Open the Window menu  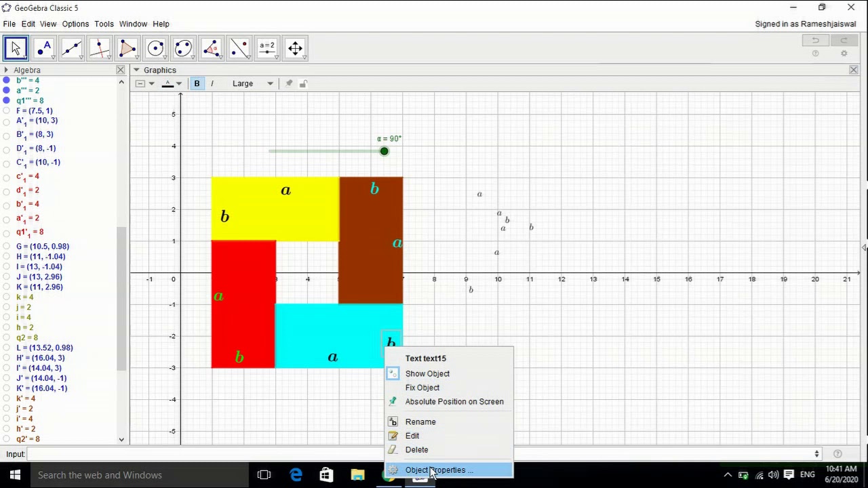(133, 24)
